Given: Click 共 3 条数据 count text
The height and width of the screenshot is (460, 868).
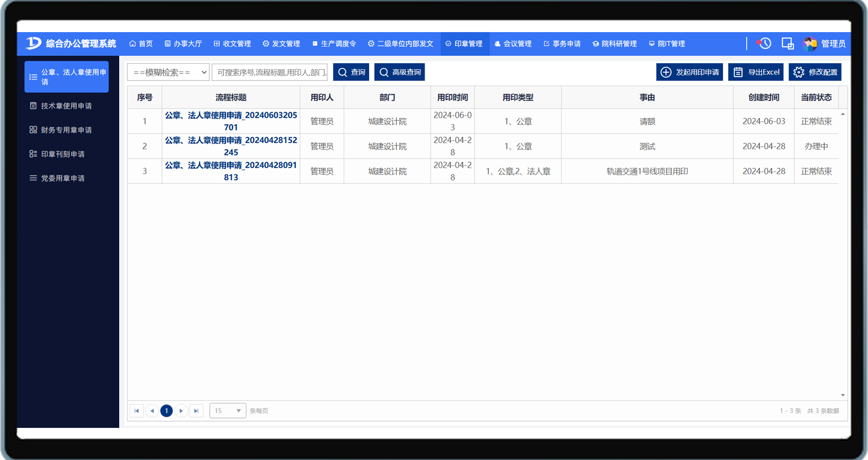Looking at the screenshot, I should click(823, 411).
